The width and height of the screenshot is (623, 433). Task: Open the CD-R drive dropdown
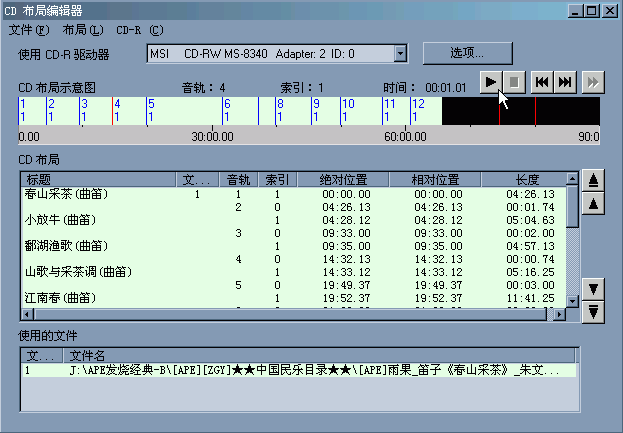[400, 53]
